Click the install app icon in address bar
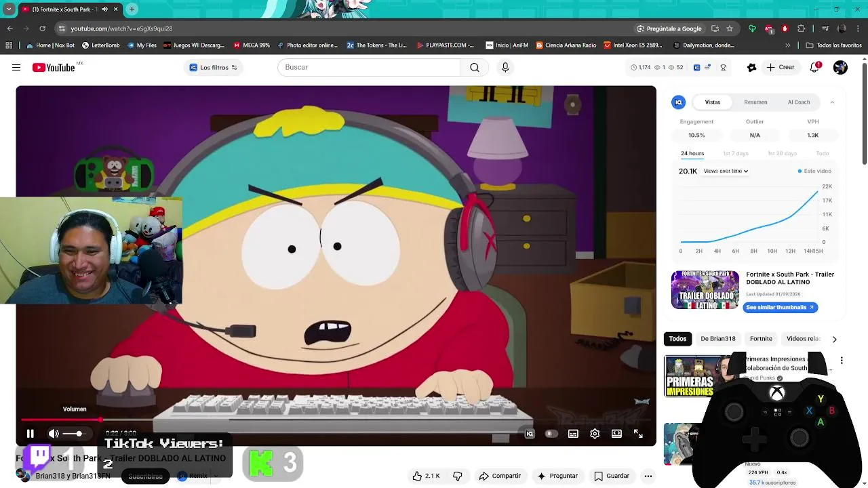 (x=715, y=28)
